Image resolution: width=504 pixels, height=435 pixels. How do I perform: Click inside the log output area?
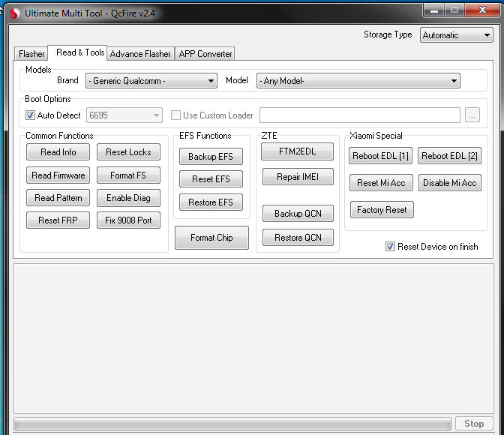pos(253,338)
